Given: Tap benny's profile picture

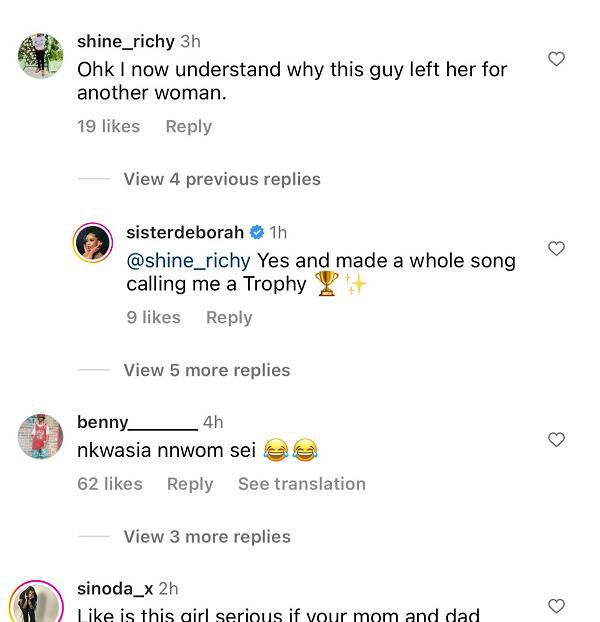Looking at the screenshot, I should point(40,436).
